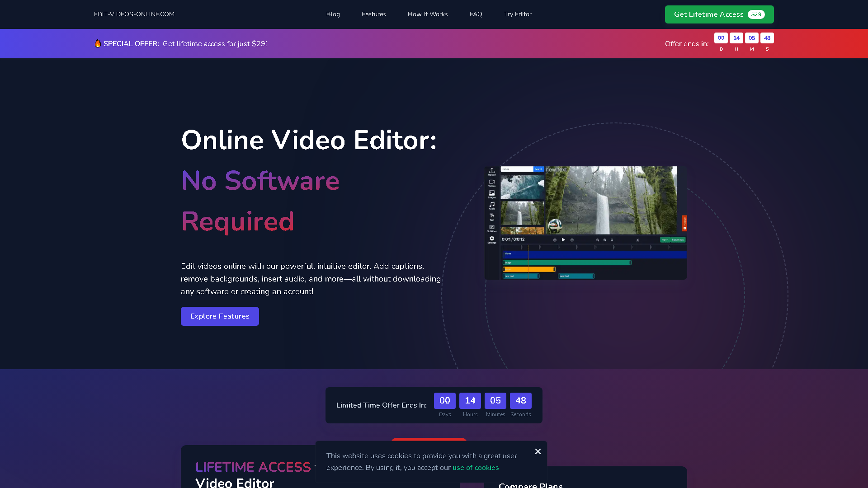Zoom in on the timeline
Screen dimensions: 868x488
click(605, 240)
